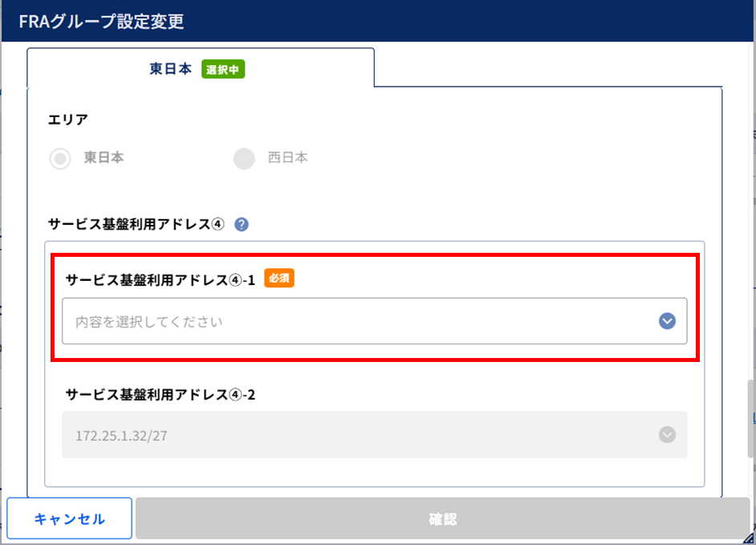Viewport: 756px width, 545px height.
Task: Click the 西日本 radio label text
Action: [x=287, y=158]
